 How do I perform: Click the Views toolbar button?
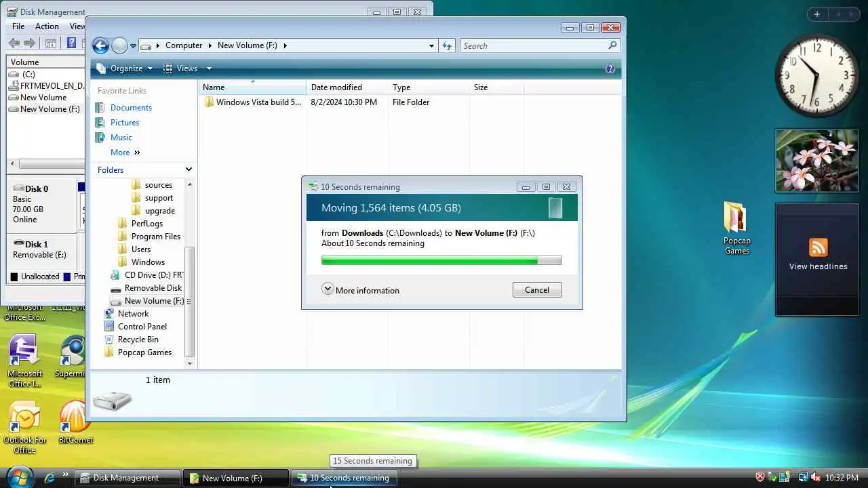181,68
